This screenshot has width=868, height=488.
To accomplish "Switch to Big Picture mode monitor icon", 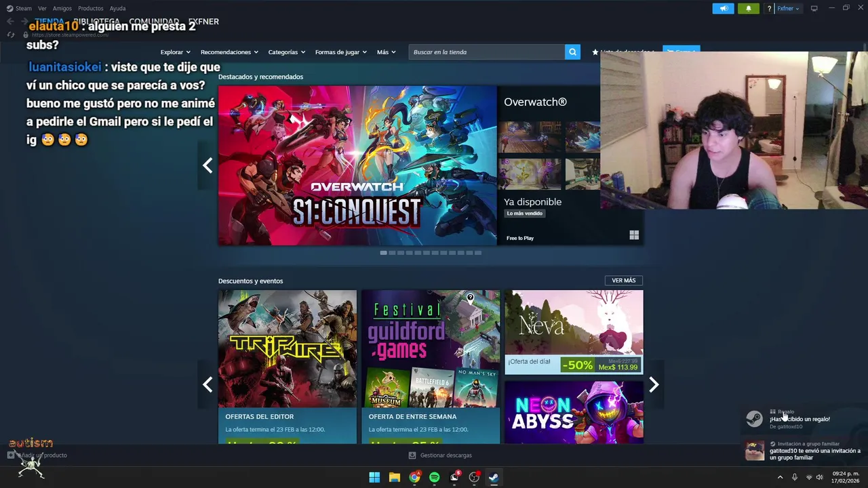I will coord(814,8).
